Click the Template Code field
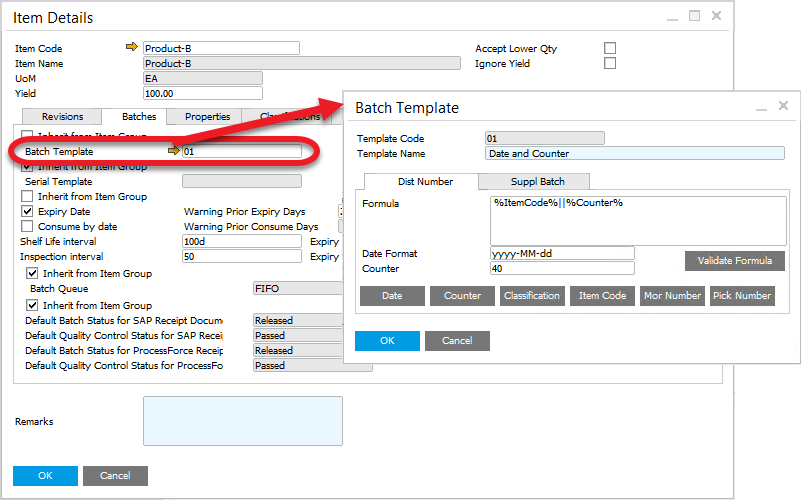 click(x=545, y=138)
